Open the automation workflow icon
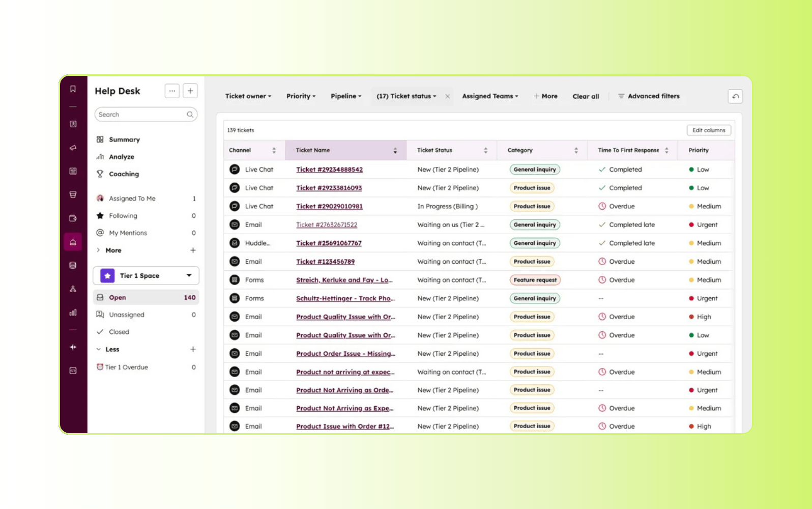The width and height of the screenshot is (812, 509). 73,289
